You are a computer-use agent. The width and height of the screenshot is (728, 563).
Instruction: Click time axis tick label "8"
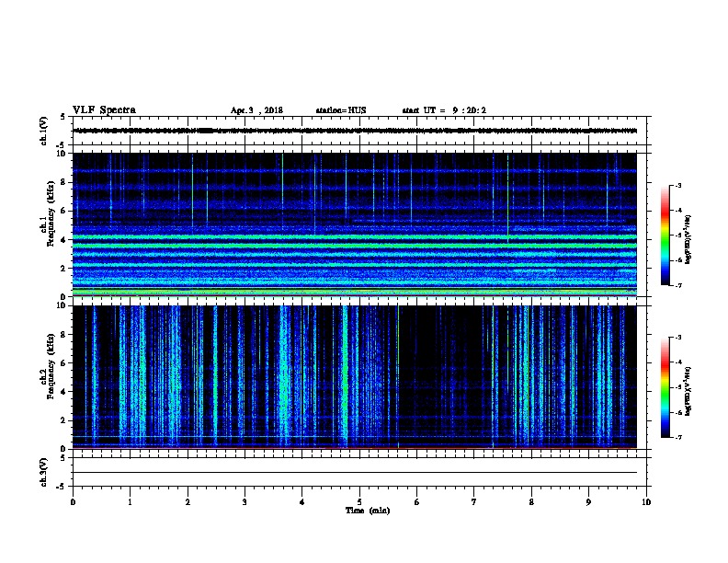tap(531, 502)
